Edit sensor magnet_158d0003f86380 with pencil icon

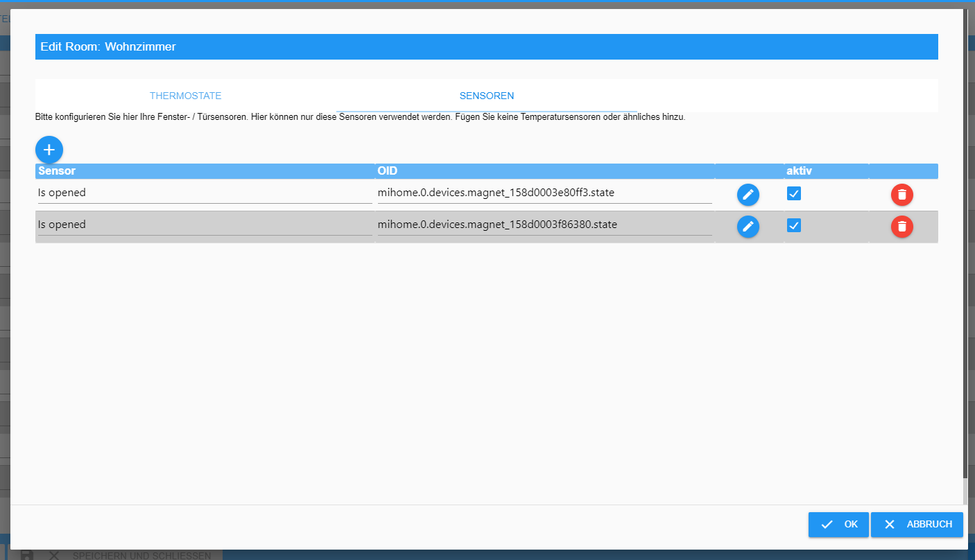[x=748, y=227]
